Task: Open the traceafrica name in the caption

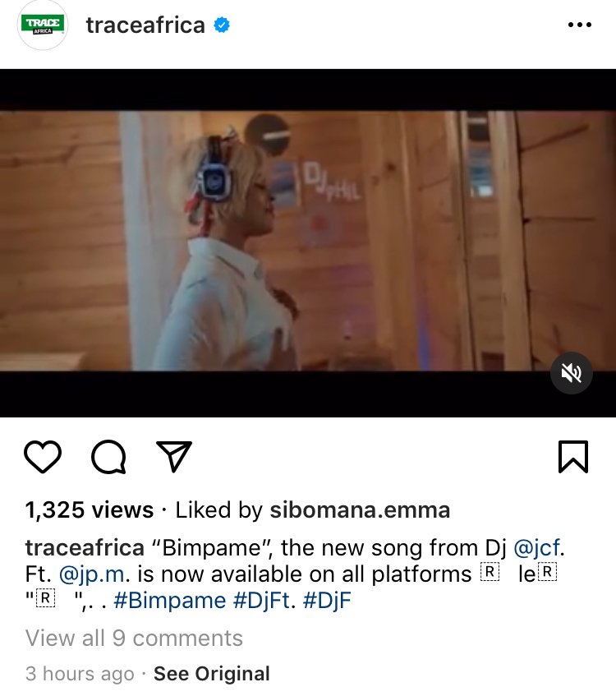Action: click(85, 548)
